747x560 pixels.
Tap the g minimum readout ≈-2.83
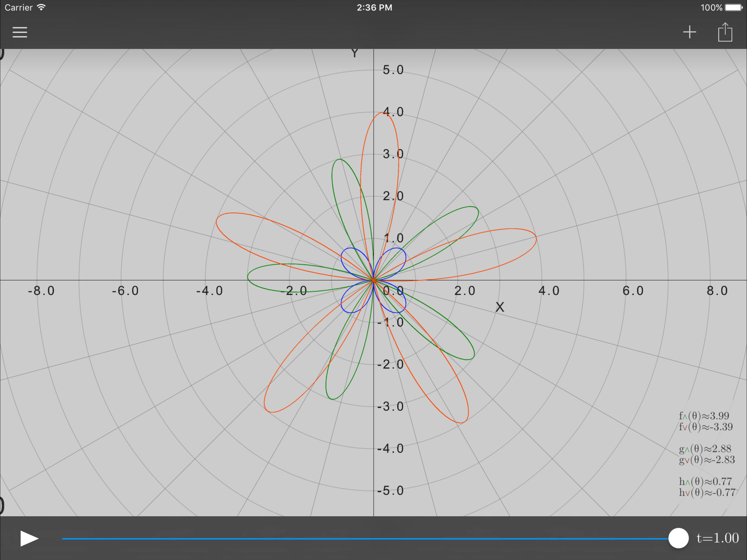click(x=707, y=460)
